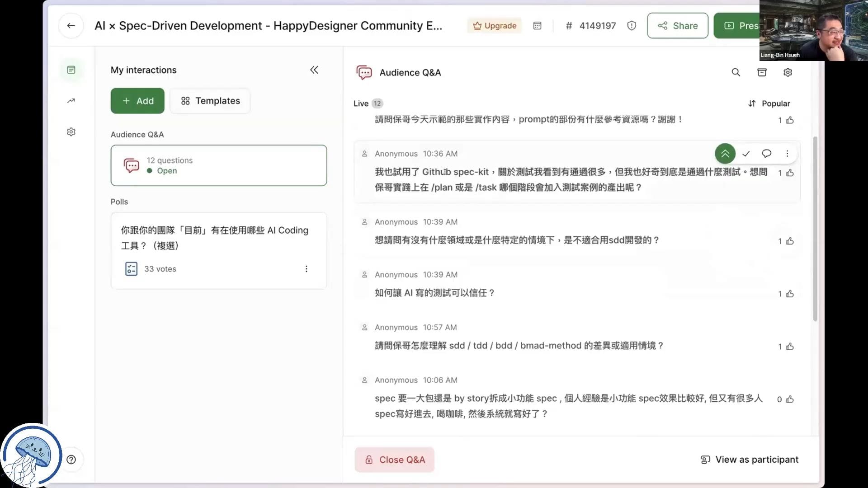Upvote the sdd/tdd/bdd question

click(x=790, y=347)
